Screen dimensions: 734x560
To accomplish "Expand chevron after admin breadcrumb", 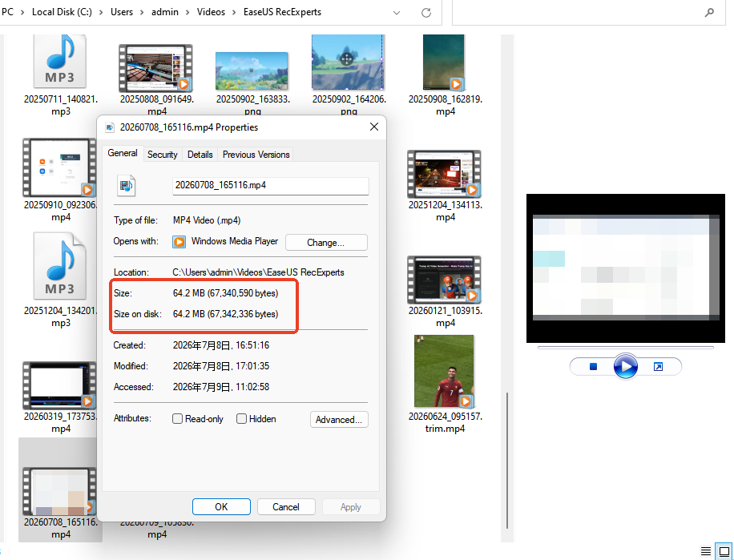I will [188, 13].
